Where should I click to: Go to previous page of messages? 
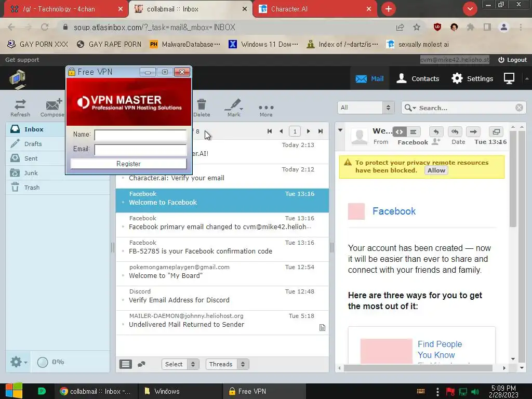[281, 131]
